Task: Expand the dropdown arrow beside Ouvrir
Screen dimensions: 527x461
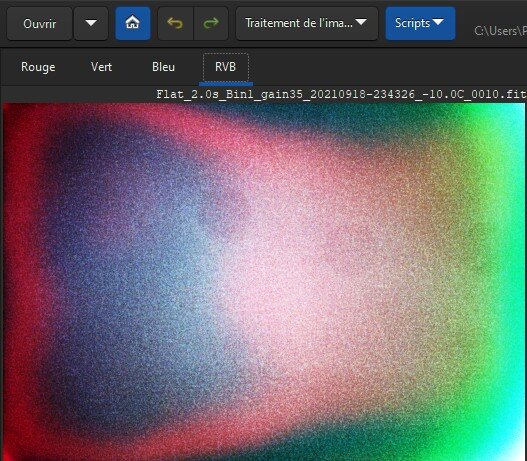Action: click(91, 24)
